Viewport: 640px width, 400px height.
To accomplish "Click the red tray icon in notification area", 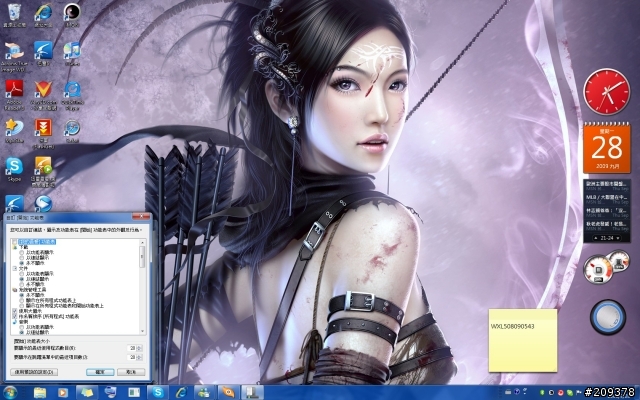I will click(x=562, y=393).
